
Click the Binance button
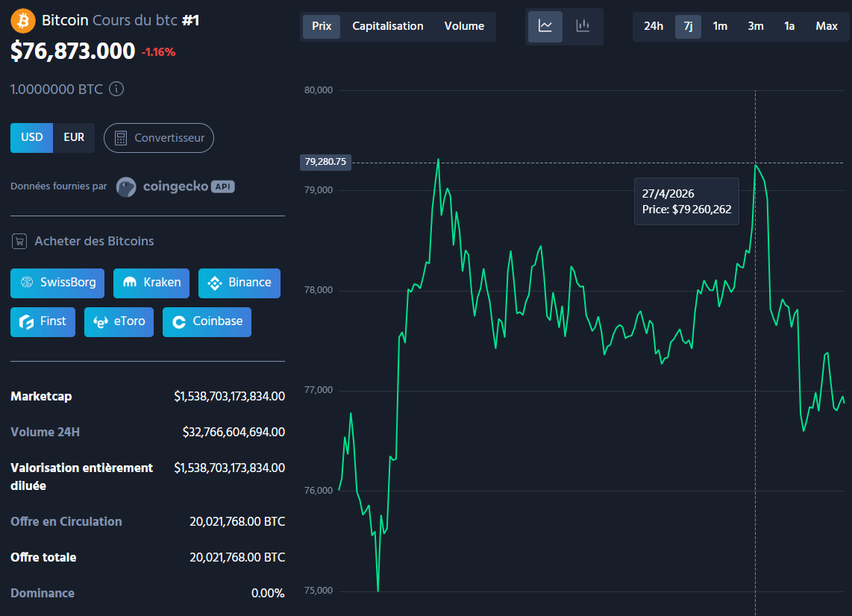coord(239,283)
